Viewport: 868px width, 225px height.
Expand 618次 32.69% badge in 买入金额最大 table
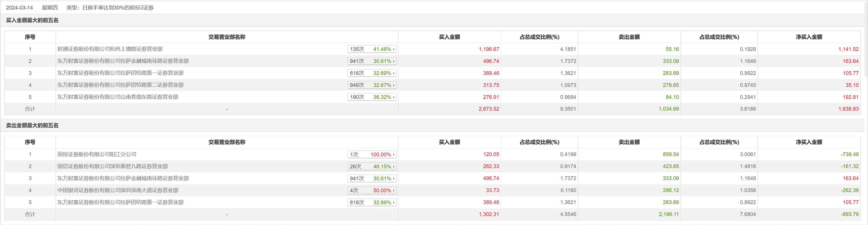[x=372, y=73]
